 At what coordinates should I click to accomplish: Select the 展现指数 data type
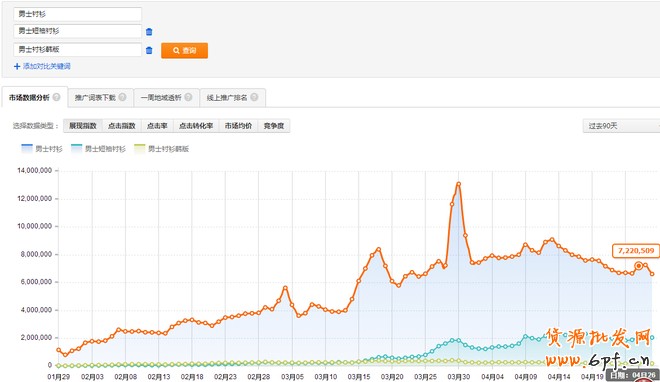(x=83, y=126)
